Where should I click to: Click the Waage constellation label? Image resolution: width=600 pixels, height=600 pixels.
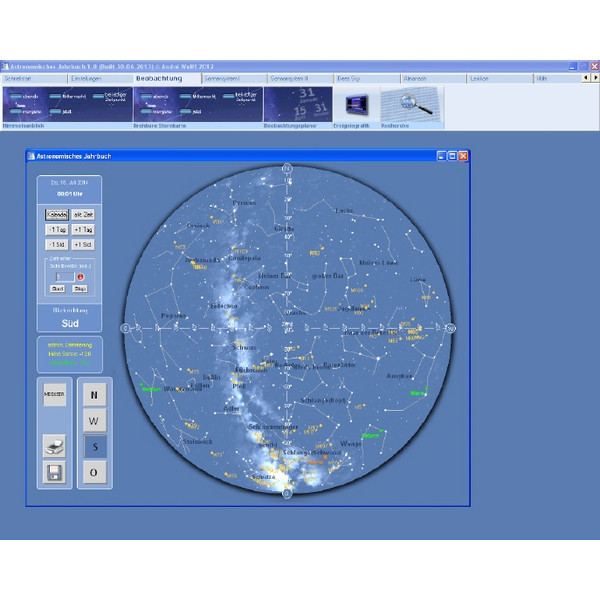click(351, 443)
